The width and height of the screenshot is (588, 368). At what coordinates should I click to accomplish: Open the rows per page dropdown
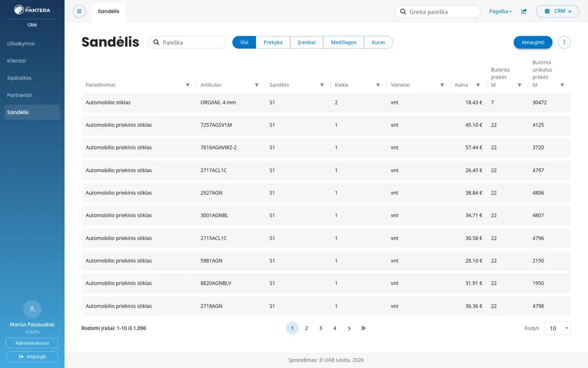(x=558, y=328)
